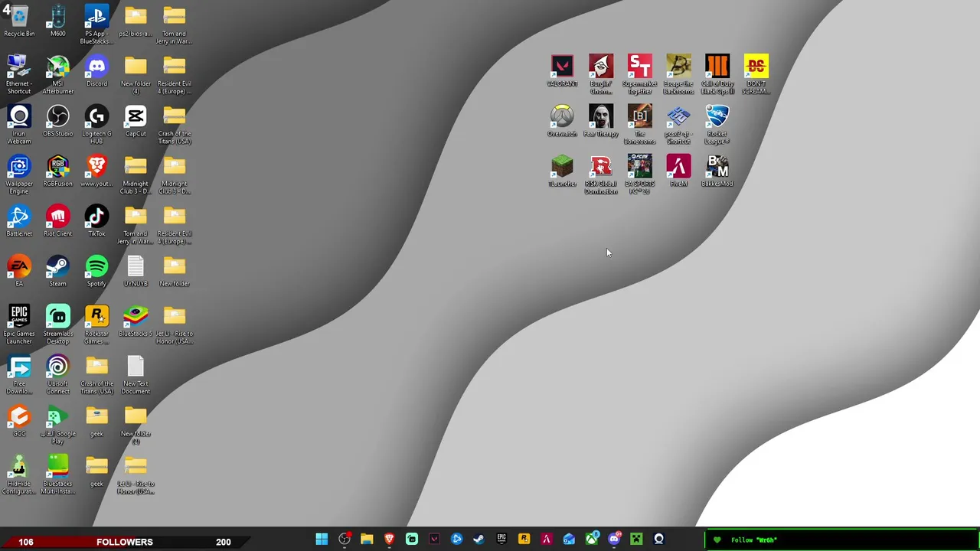Select the Burglin' Gnomes game icon

(601, 74)
